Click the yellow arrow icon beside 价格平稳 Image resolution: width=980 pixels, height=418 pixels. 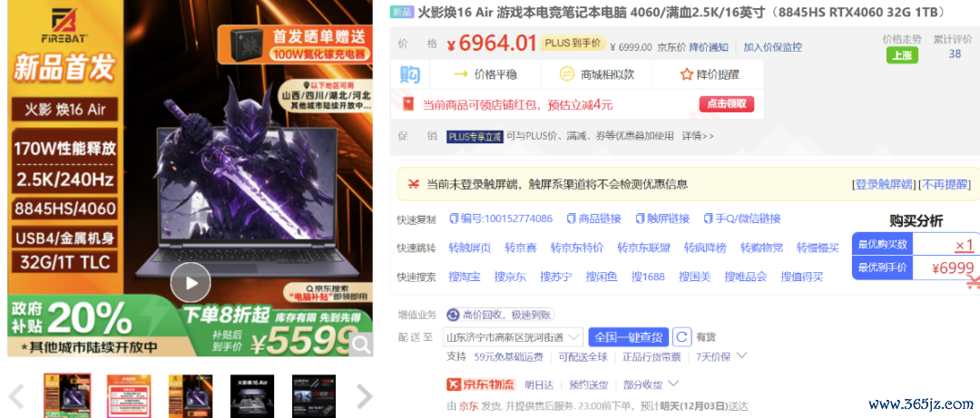click(461, 74)
